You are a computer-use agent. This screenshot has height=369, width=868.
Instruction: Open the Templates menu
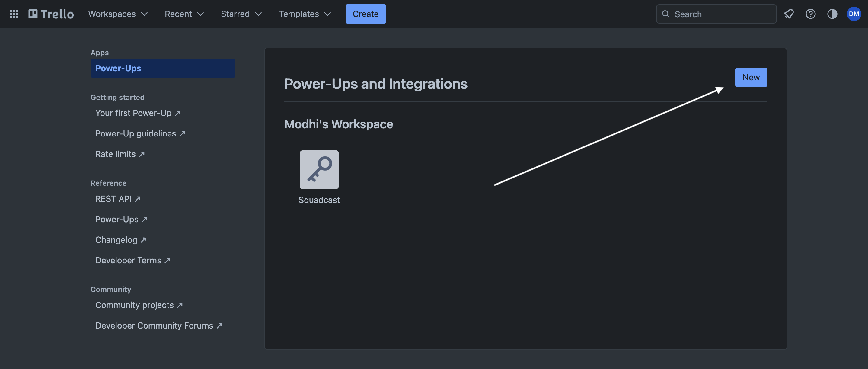[304, 14]
